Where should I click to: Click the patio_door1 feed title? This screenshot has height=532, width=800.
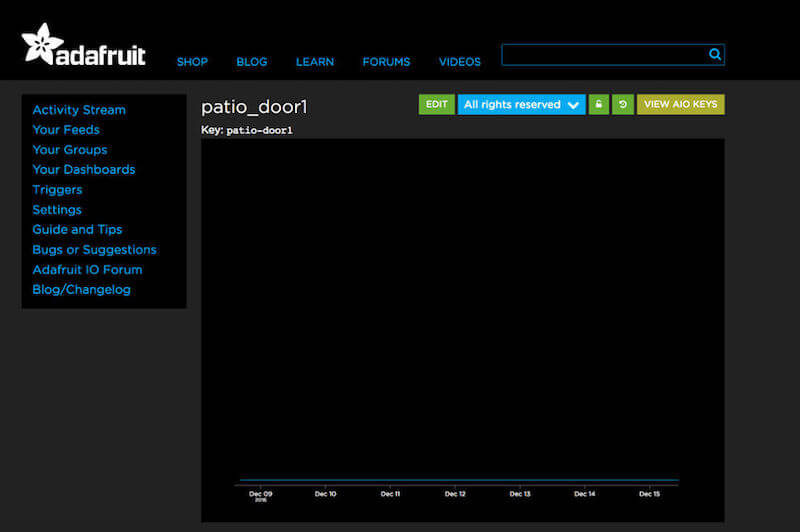tap(254, 107)
